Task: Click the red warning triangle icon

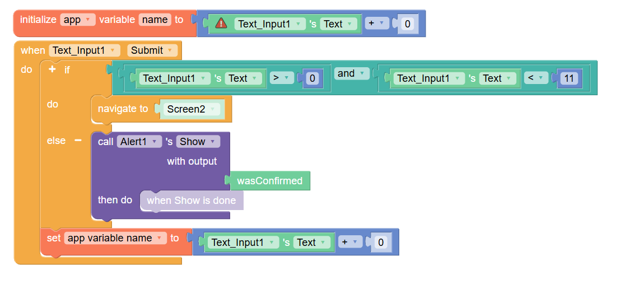Action: tap(221, 24)
